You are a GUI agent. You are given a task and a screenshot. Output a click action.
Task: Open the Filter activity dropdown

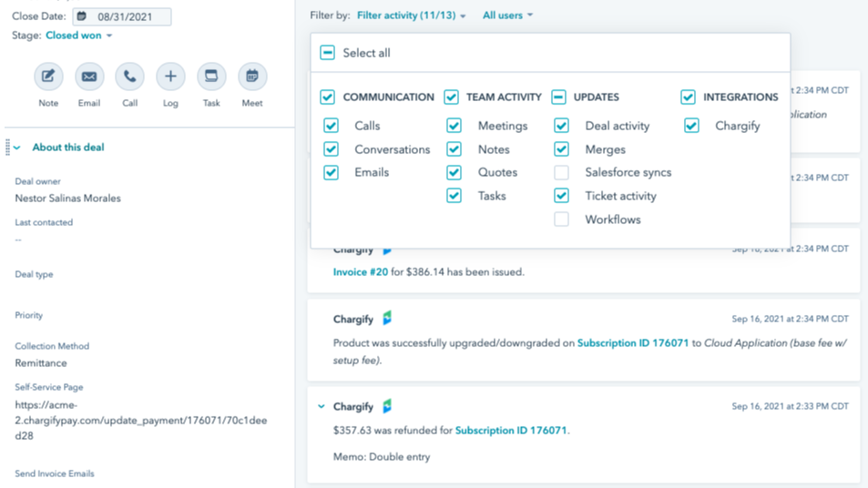click(x=411, y=15)
